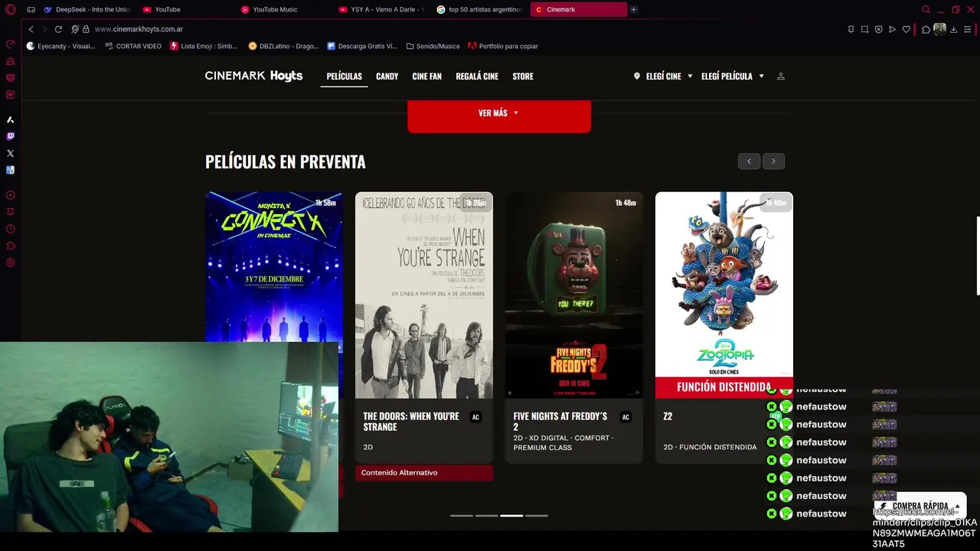Open X (Twitter) panel in the sidebar

pos(11,153)
